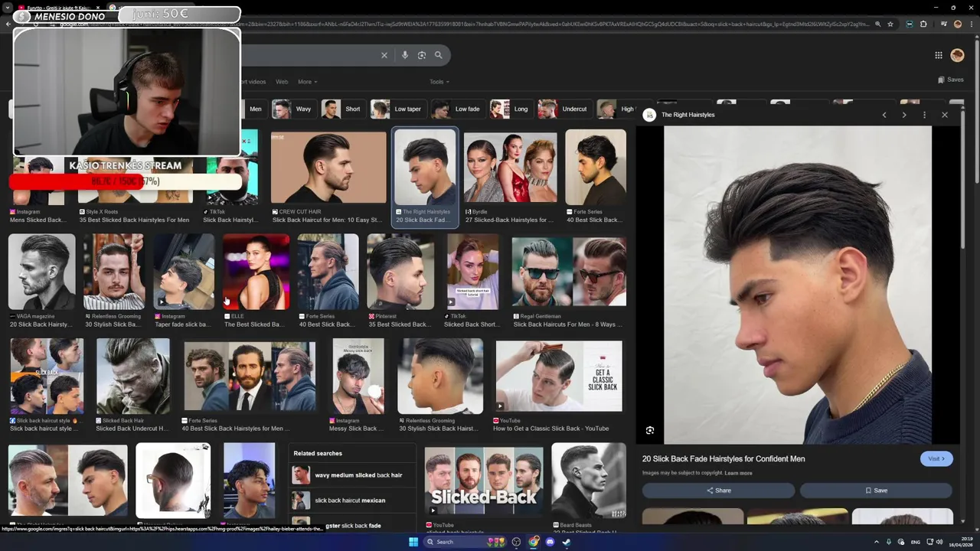Filter results by the Undercut chip

point(564,109)
